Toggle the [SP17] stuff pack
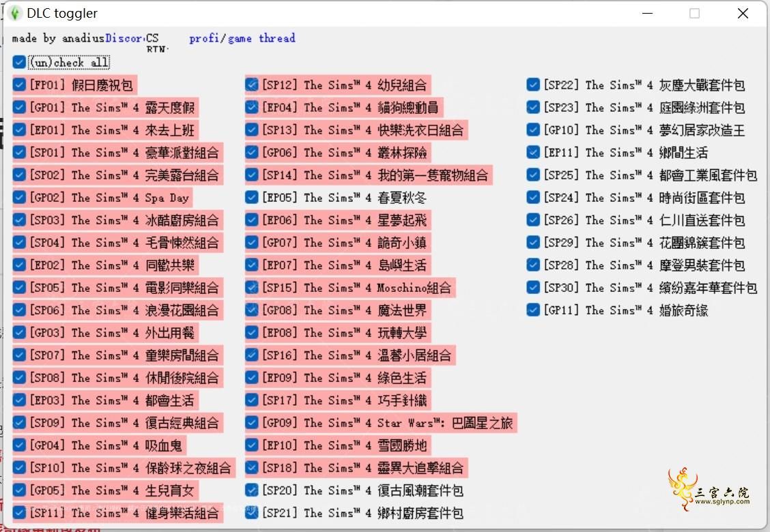The width and height of the screenshot is (770, 532). click(x=251, y=400)
